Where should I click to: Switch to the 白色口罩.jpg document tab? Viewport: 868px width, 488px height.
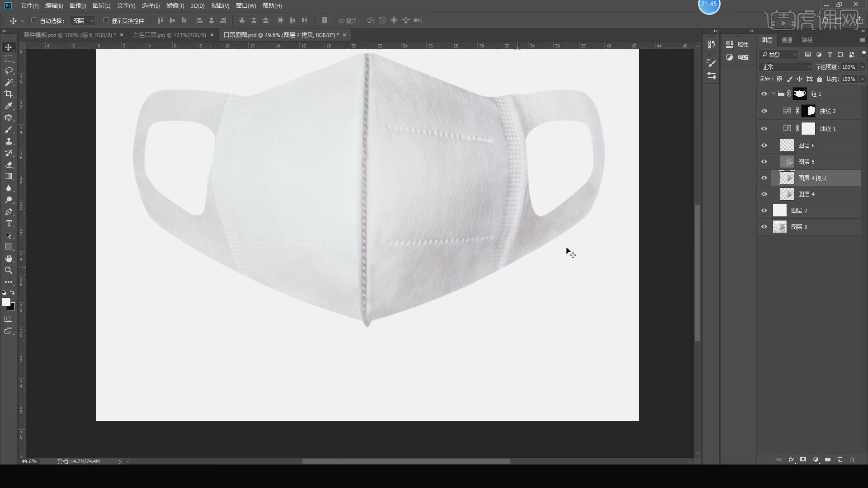click(x=169, y=35)
